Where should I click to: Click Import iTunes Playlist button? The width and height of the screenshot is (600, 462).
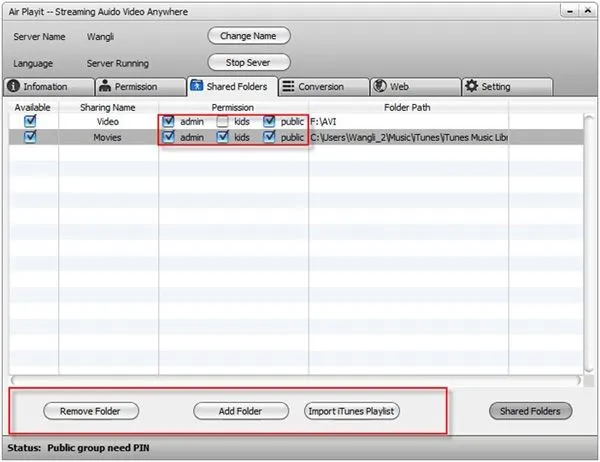tap(352, 411)
